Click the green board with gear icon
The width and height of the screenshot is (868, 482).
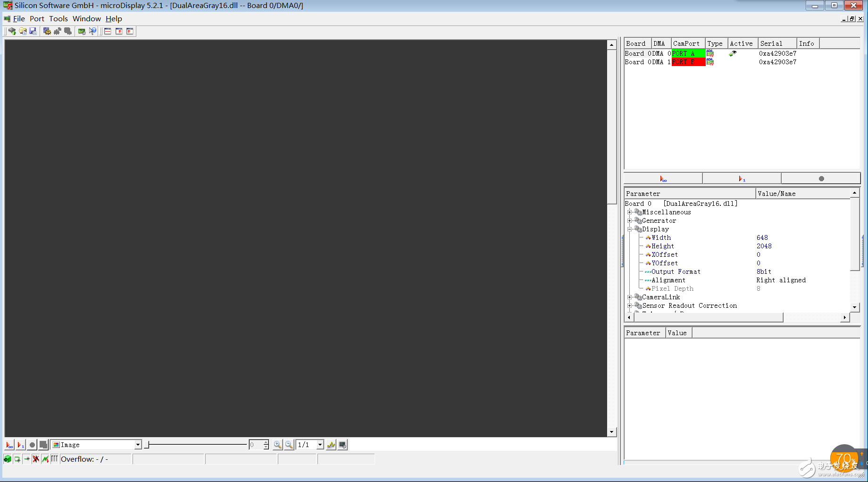[x=82, y=31]
